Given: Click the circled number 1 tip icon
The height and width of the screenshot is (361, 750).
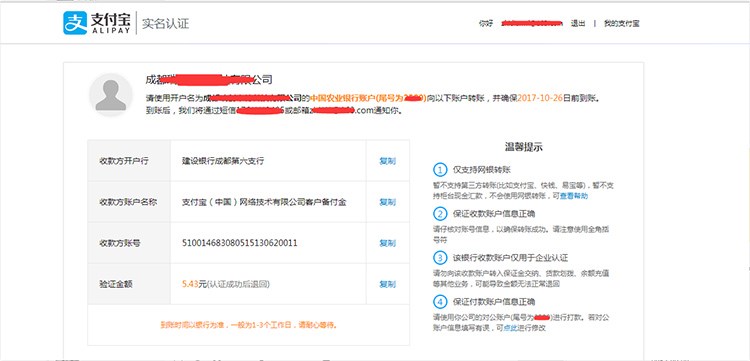Looking at the screenshot, I should coord(440,169).
